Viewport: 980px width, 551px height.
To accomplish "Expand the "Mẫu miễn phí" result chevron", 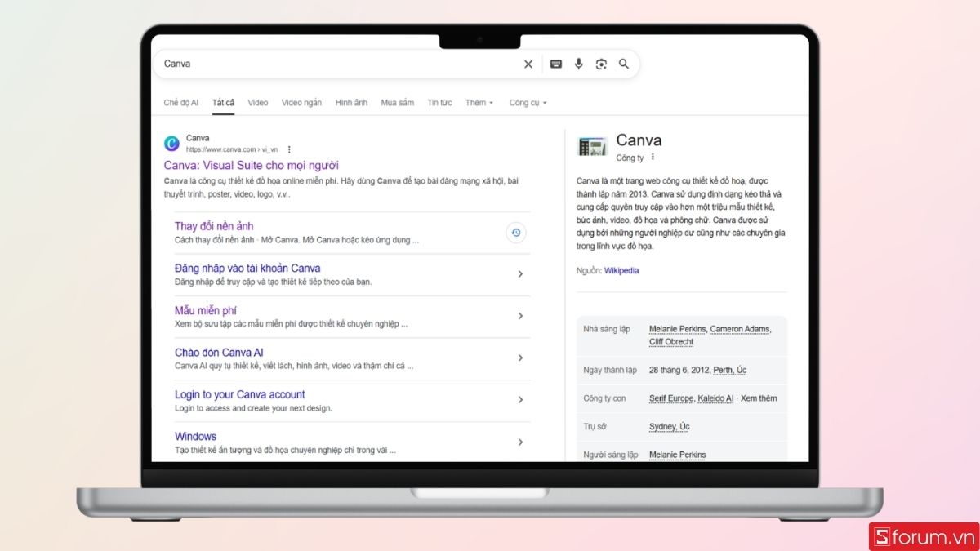I will pyautogui.click(x=520, y=316).
